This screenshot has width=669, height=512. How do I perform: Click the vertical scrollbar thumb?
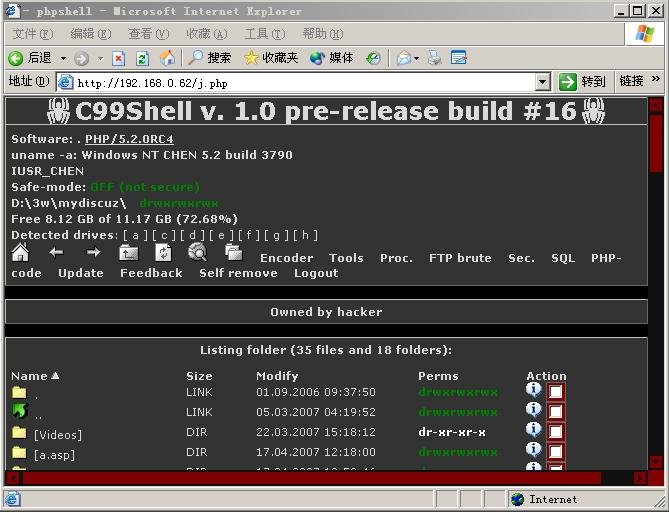tap(656, 142)
